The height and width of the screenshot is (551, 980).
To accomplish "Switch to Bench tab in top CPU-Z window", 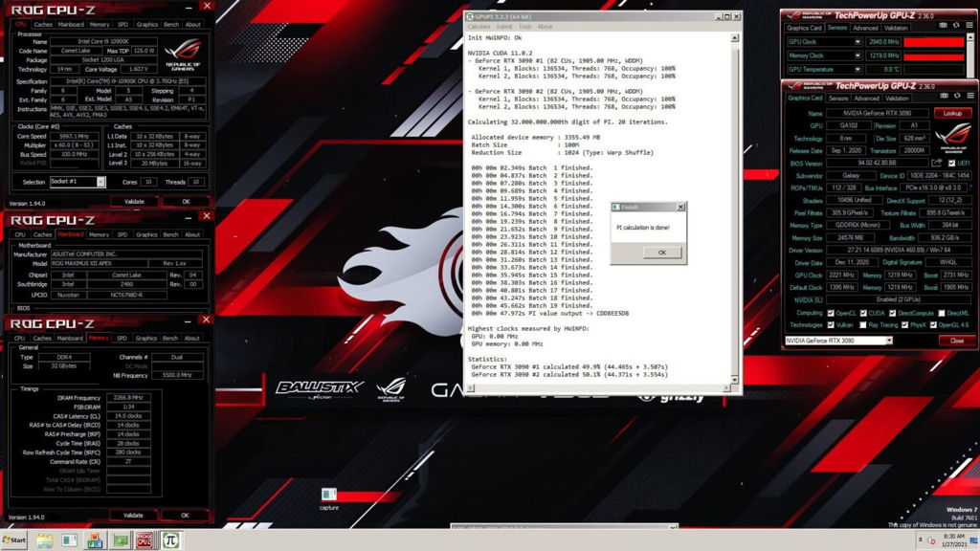I will (171, 24).
